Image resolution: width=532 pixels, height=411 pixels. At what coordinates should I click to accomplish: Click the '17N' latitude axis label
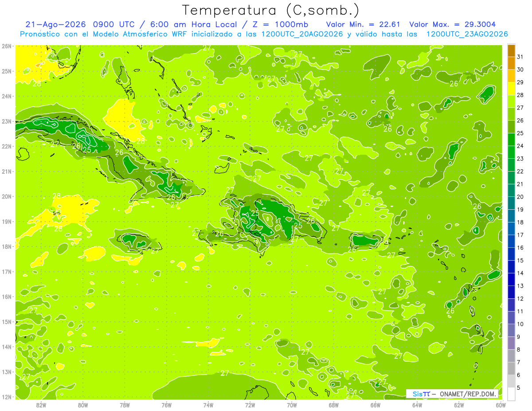(x=7, y=271)
